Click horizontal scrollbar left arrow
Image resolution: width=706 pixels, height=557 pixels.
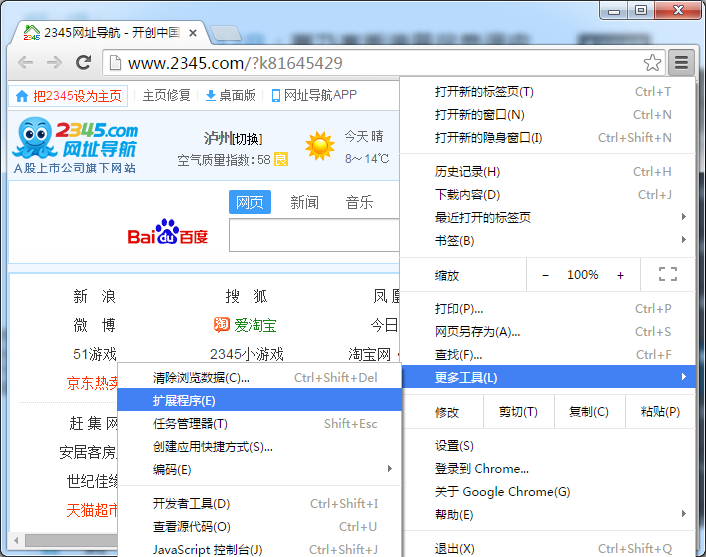point(16,540)
